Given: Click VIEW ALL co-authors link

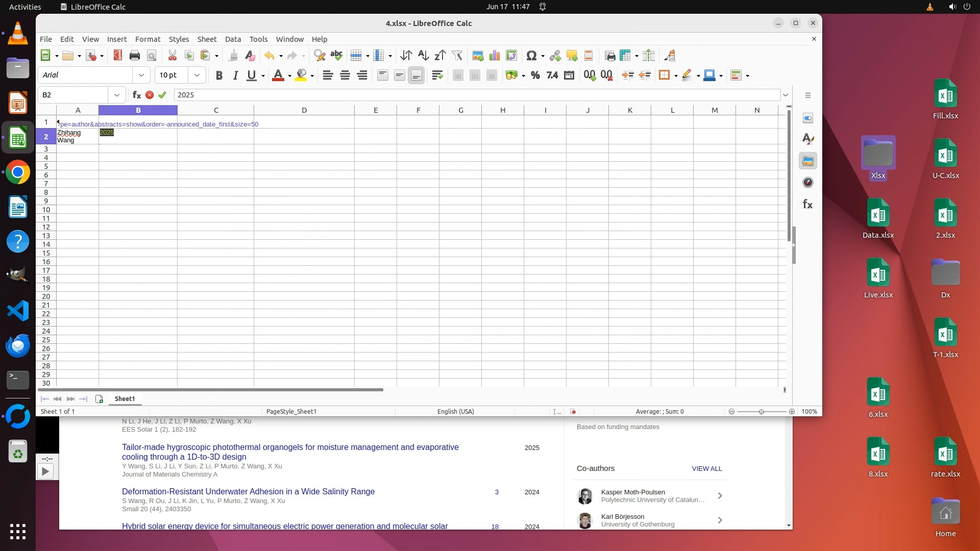Looking at the screenshot, I should (x=706, y=469).
